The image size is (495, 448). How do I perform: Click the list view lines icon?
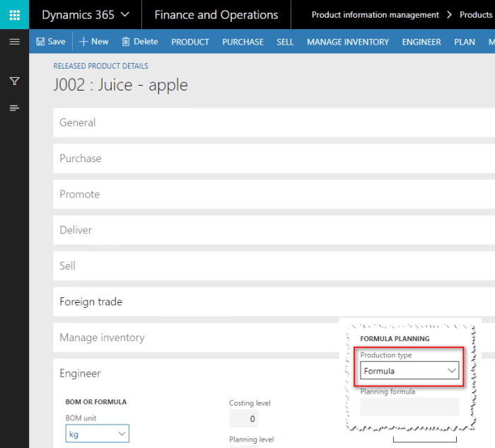(14, 108)
